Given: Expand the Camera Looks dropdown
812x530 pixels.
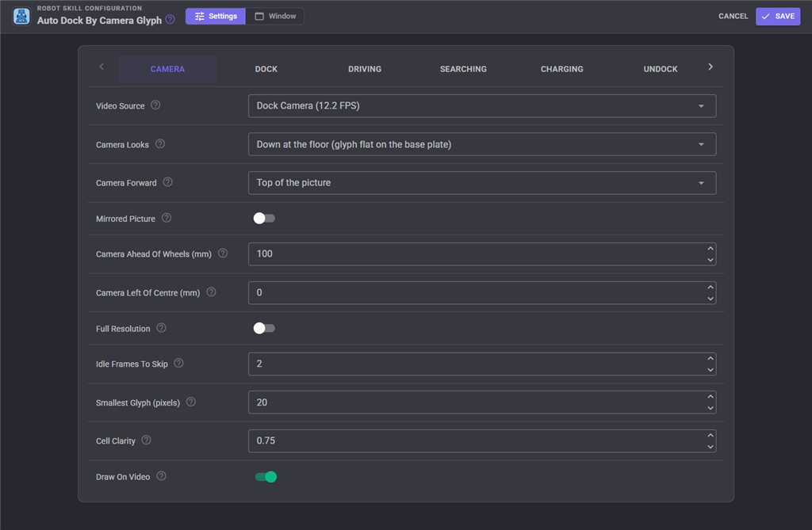Looking at the screenshot, I should [x=482, y=144].
